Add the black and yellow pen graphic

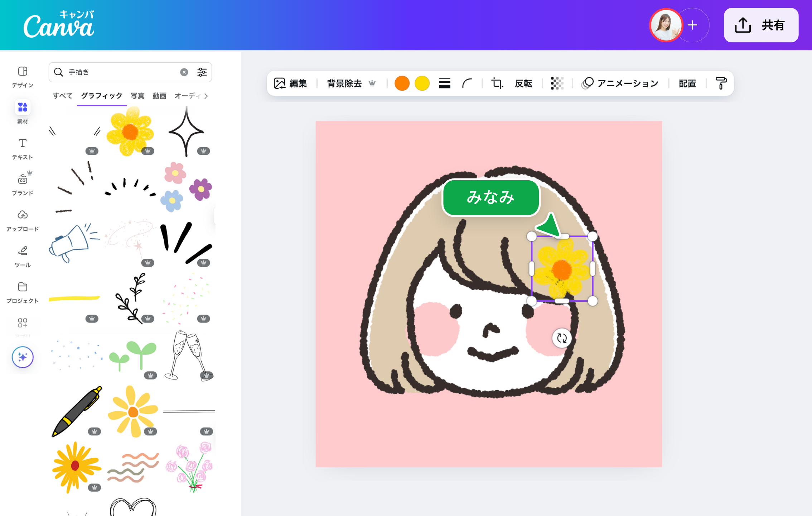pos(77,411)
